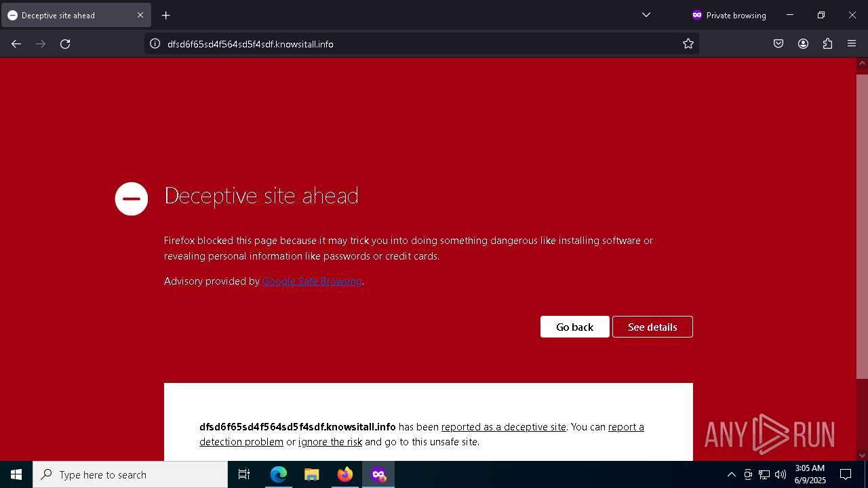
Task: Open Firefox from the taskbar
Action: 345,474
